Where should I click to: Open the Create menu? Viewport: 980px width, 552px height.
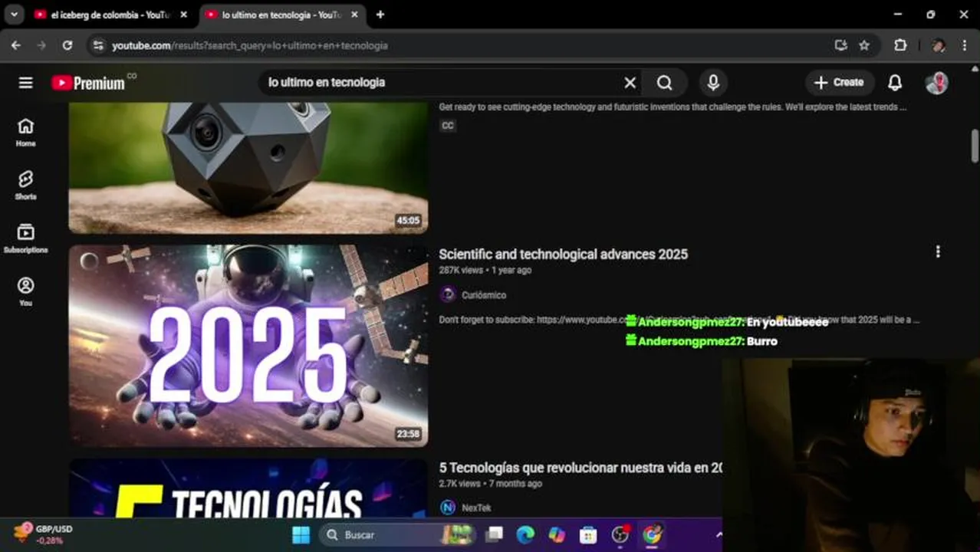click(x=839, y=82)
